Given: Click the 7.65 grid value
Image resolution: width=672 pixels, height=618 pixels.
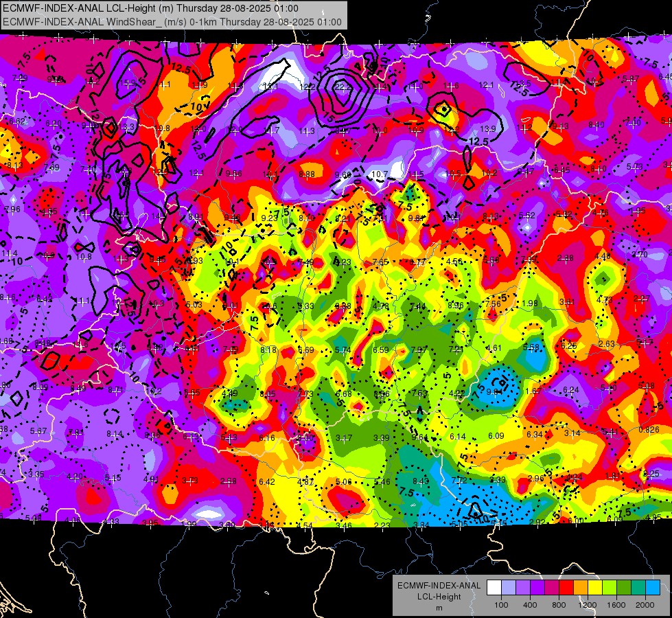Looking at the screenshot, I should pos(380,262).
